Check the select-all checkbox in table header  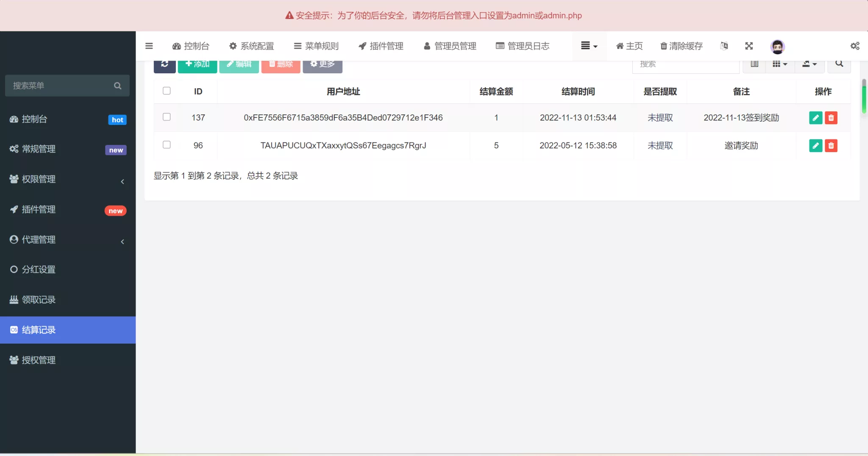[167, 91]
